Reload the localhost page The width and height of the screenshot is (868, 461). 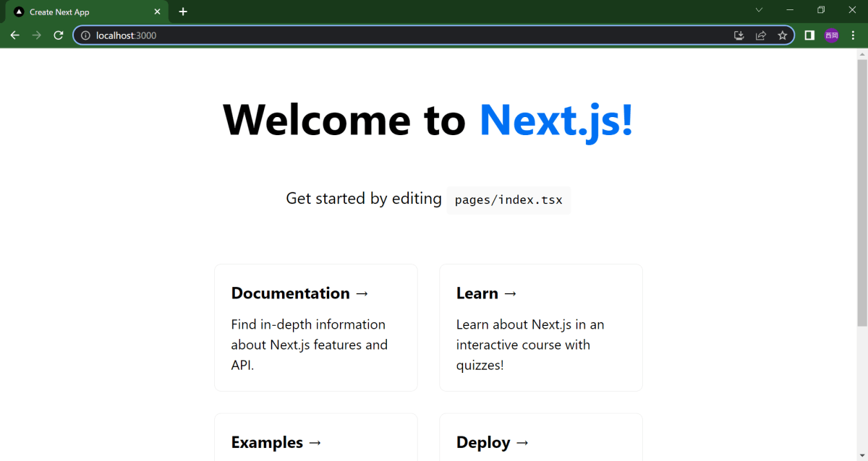pyautogui.click(x=59, y=35)
